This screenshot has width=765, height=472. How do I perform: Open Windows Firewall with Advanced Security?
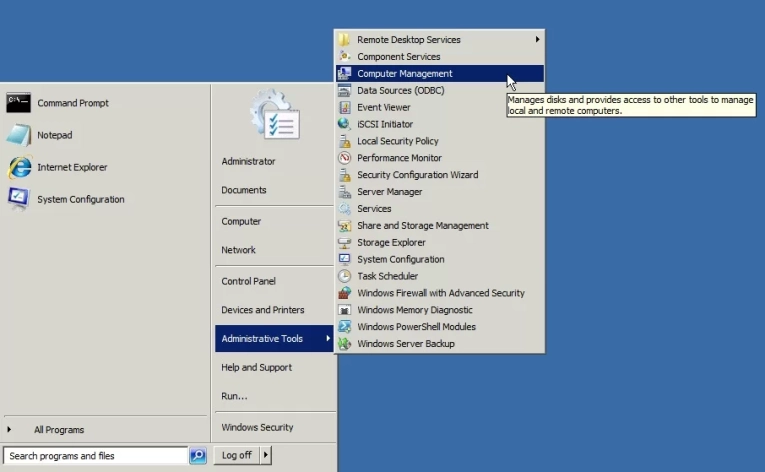click(440, 293)
